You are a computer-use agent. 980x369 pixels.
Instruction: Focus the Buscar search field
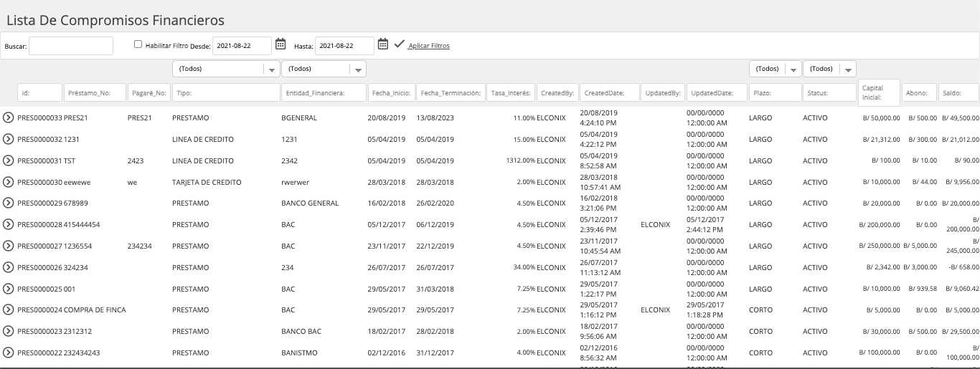(x=71, y=46)
